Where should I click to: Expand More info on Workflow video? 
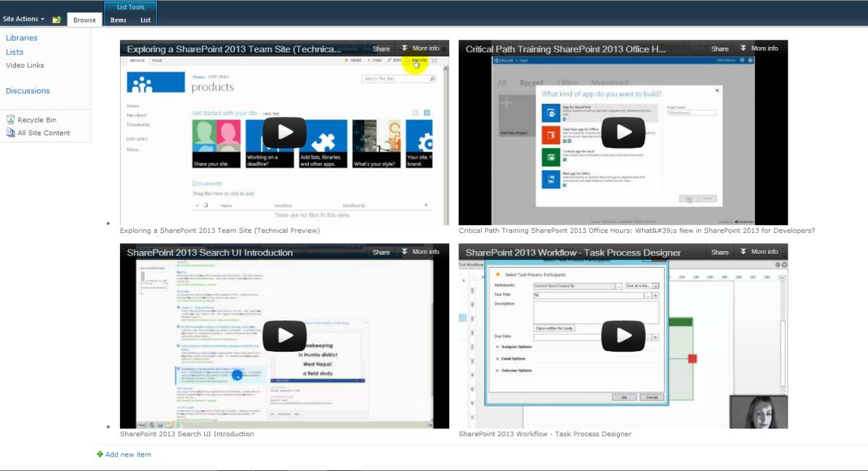click(759, 252)
